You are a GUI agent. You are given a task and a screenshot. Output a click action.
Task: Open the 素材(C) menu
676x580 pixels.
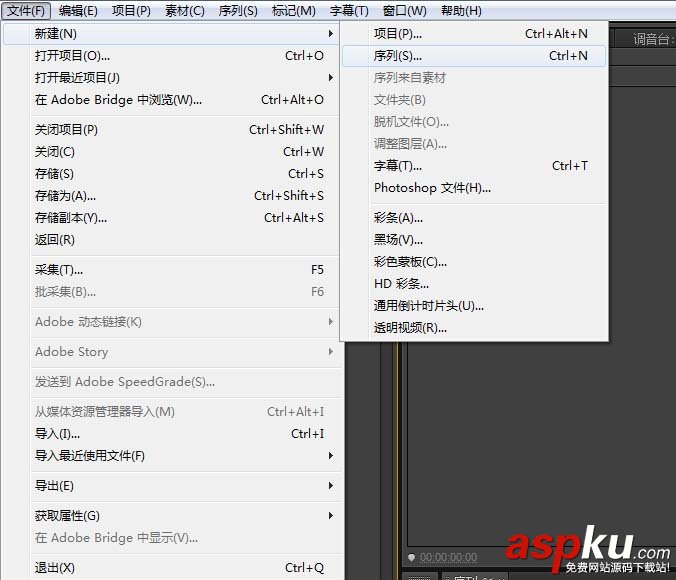point(185,10)
